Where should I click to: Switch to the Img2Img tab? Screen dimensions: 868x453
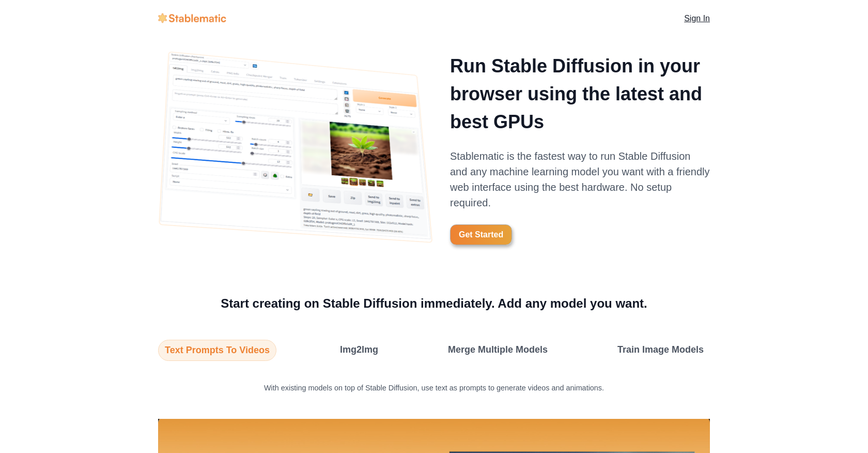click(359, 350)
